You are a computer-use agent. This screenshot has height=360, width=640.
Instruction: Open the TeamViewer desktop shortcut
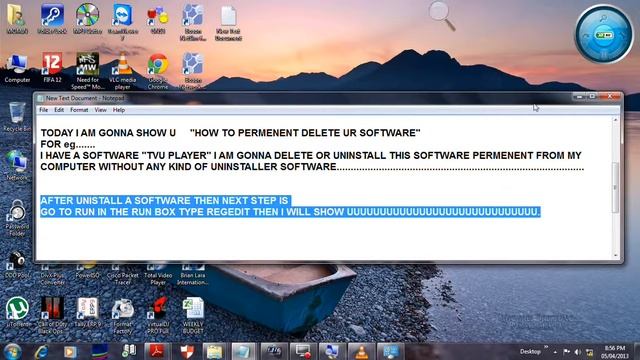(x=122, y=21)
